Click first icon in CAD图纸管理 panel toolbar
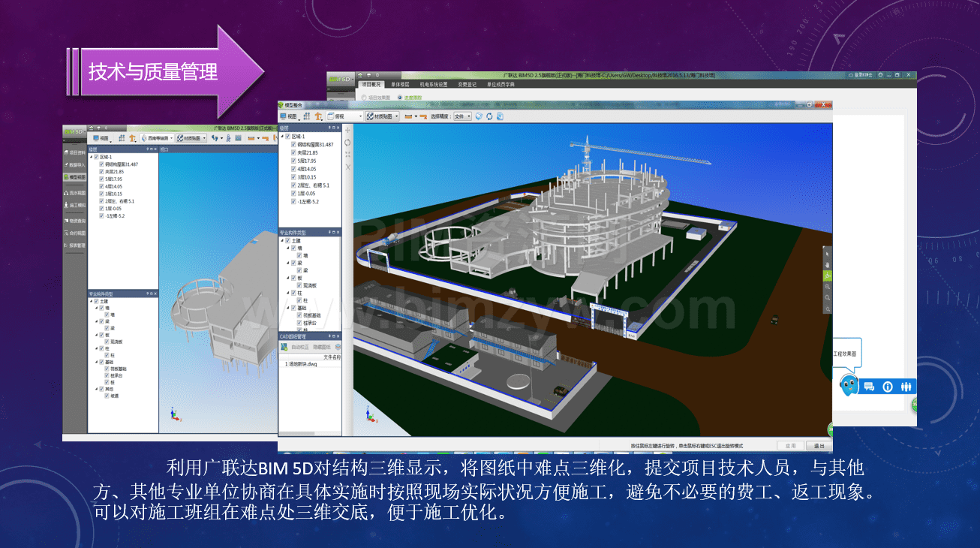This screenshot has height=548, width=980. [x=284, y=347]
